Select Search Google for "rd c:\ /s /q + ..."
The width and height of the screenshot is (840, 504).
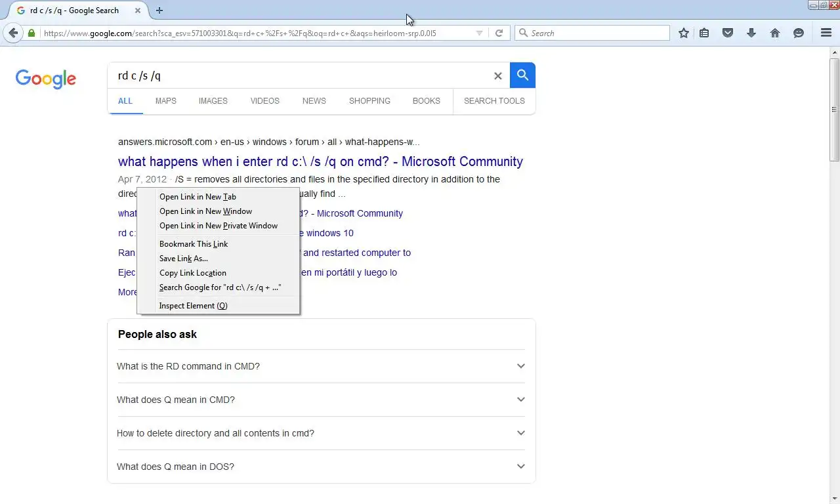pos(218,287)
